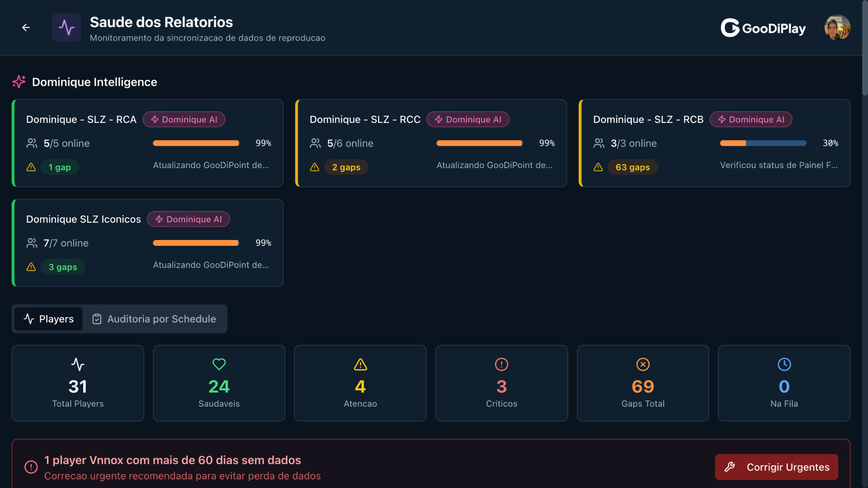Viewport: 868px width, 488px height.
Task: Click the warning icon beside 63 gaps
Action: (598, 167)
